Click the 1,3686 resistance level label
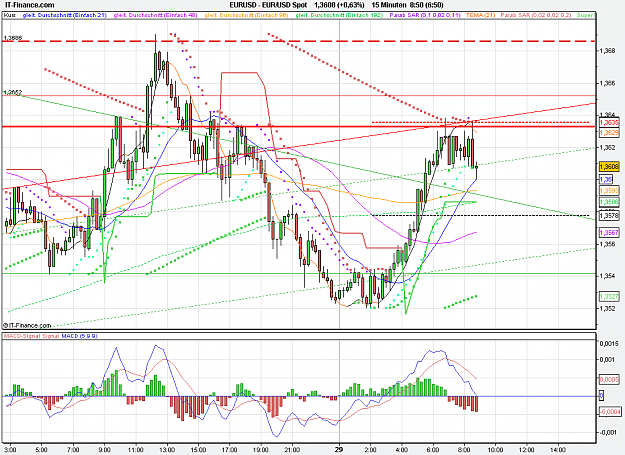The image size is (625, 455). (x=13, y=38)
